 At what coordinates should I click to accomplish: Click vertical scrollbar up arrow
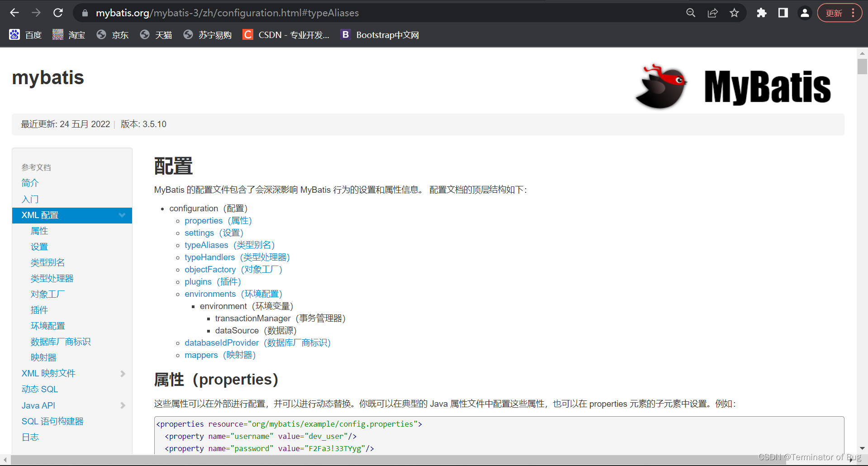[862, 52]
